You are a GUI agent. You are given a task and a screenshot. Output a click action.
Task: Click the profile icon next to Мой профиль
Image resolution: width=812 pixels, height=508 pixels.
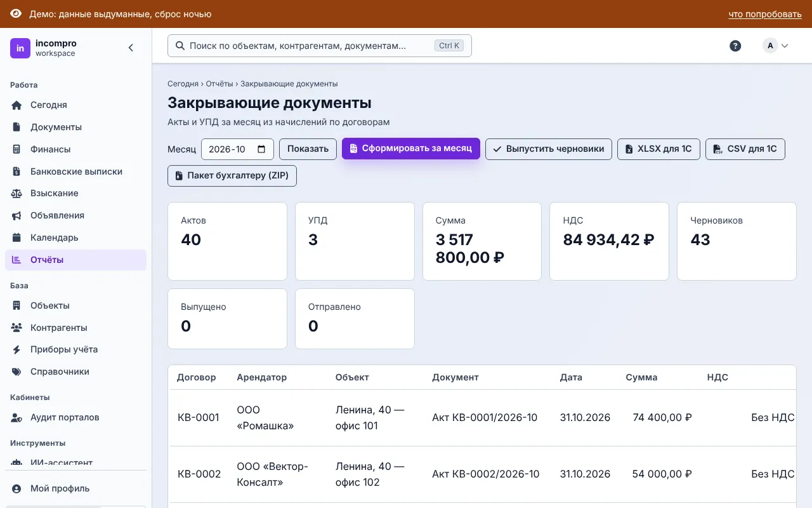click(x=17, y=488)
